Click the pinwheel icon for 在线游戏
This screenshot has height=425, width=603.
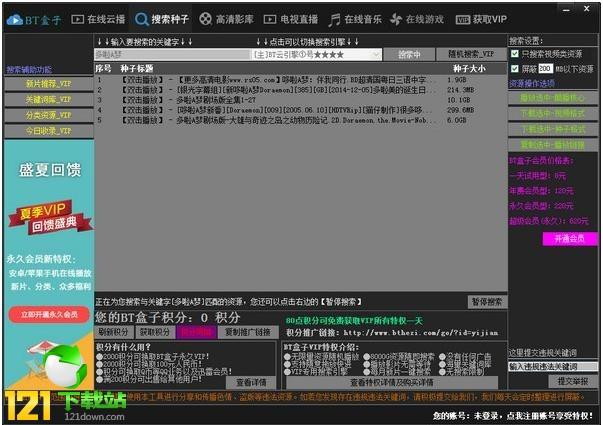click(x=396, y=19)
